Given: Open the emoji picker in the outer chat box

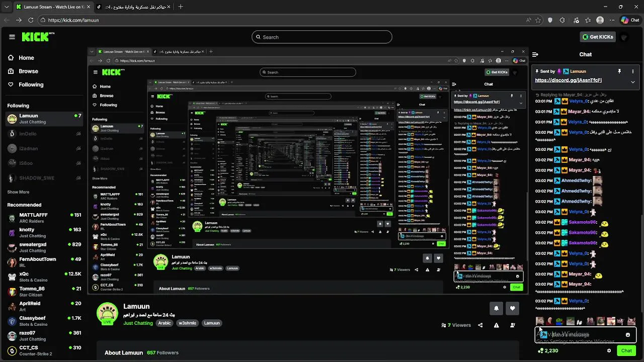Looking at the screenshot, I should [x=628, y=334].
